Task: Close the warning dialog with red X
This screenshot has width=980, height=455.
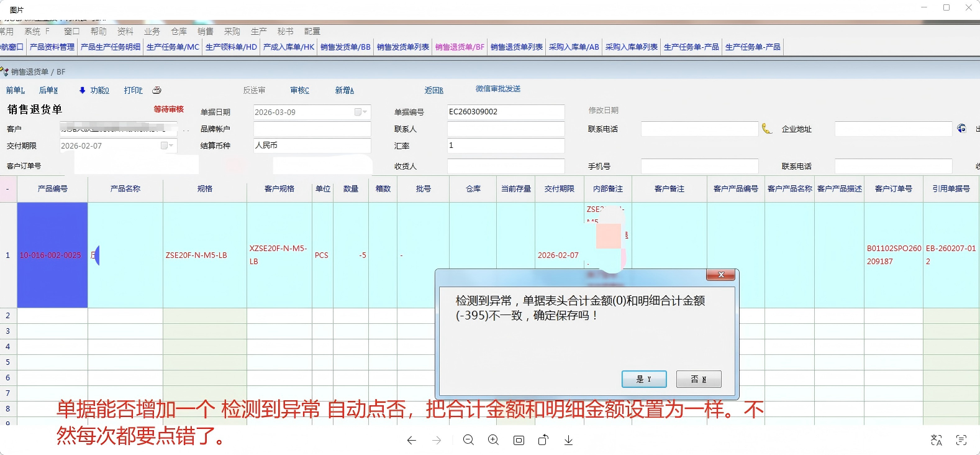Action: tap(720, 275)
